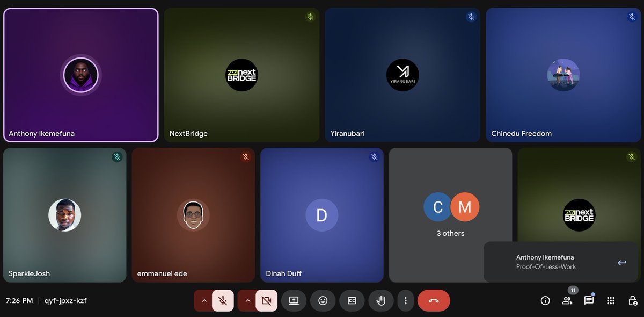Leave the call with red hang-up button
This screenshot has width=644, height=317.
[x=434, y=301]
